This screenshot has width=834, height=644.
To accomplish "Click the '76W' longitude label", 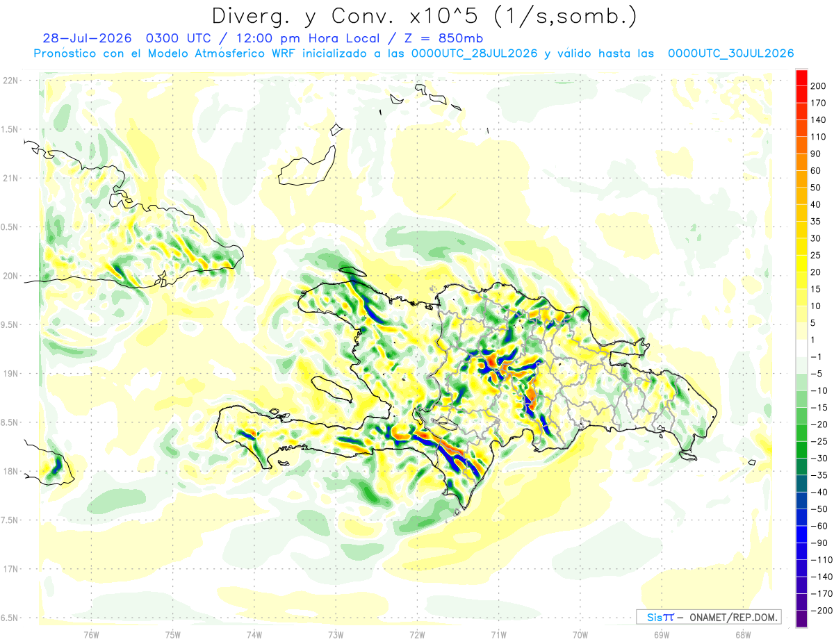I will pyautogui.click(x=91, y=635).
